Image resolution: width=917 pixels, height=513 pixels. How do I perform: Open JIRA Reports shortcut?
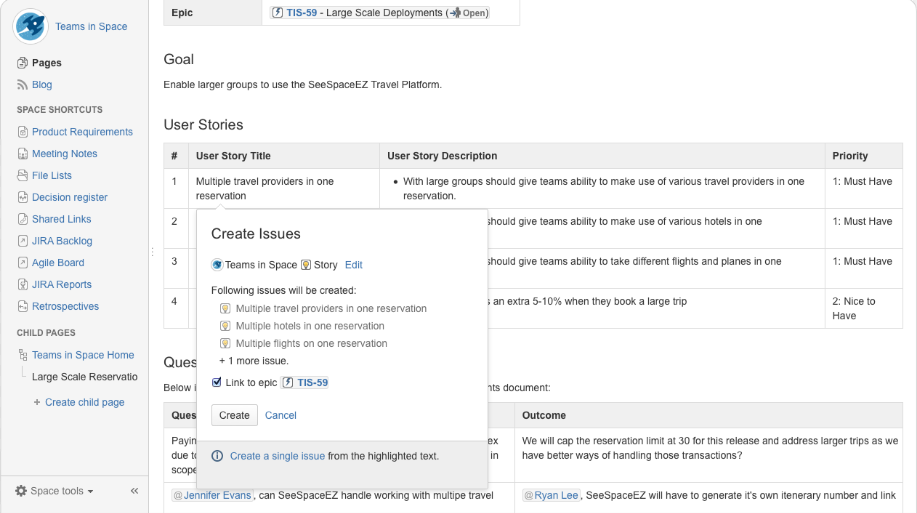coord(62,284)
